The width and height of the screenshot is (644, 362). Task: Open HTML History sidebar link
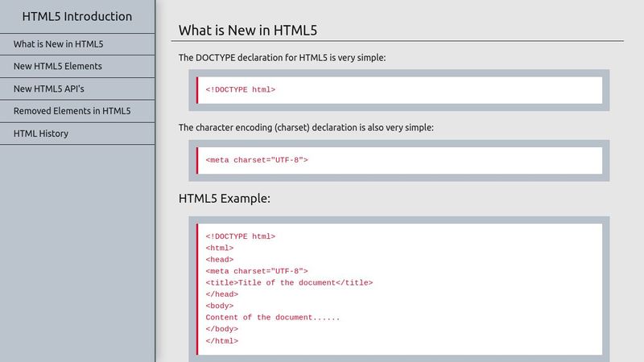pos(77,134)
